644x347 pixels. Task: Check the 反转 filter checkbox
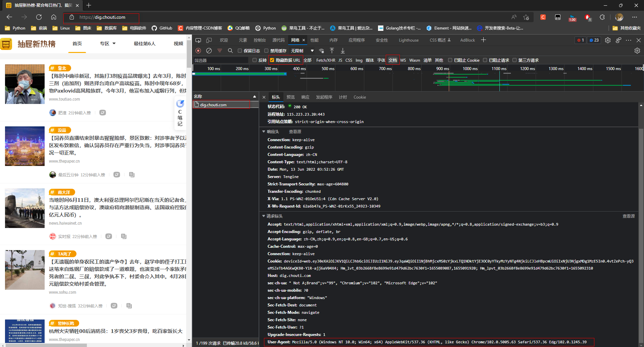255,60
